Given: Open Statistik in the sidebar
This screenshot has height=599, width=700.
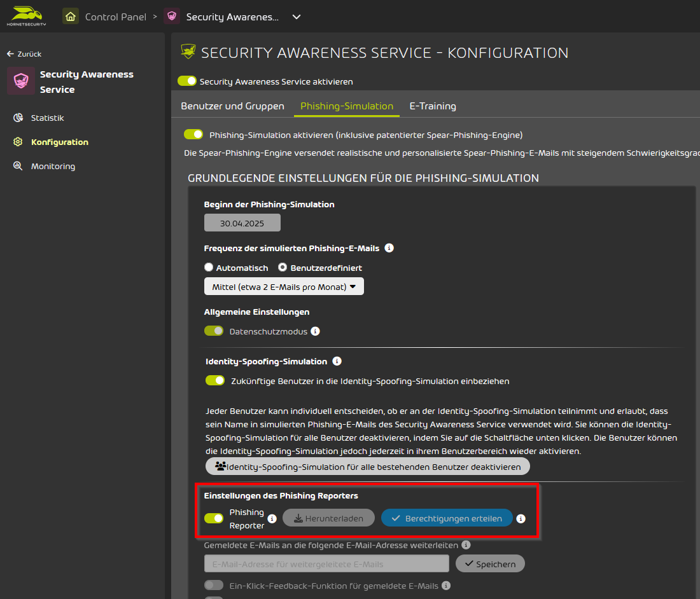Looking at the screenshot, I should [x=47, y=118].
